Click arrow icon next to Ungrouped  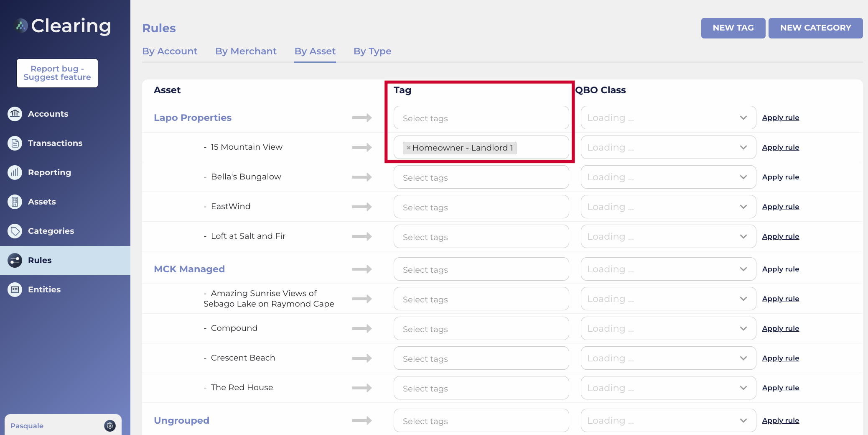tap(362, 421)
